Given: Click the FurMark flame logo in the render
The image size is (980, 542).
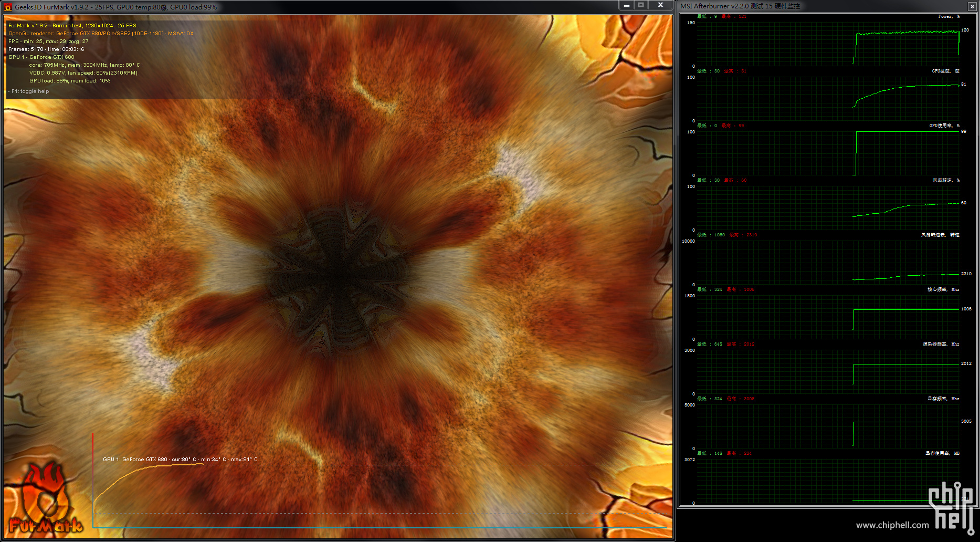Looking at the screenshot, I should click(46, 498).
